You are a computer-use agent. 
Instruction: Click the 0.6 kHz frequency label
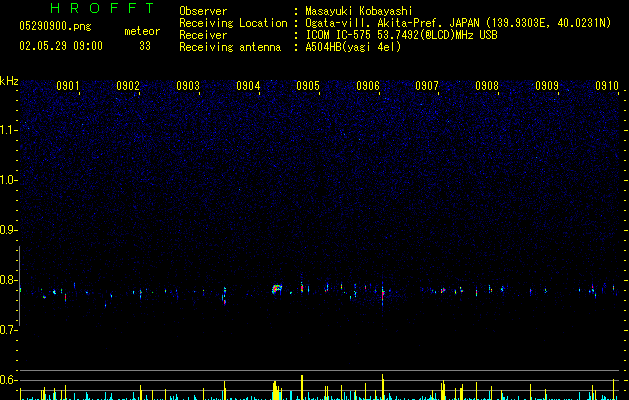click(x=9, y=380)
